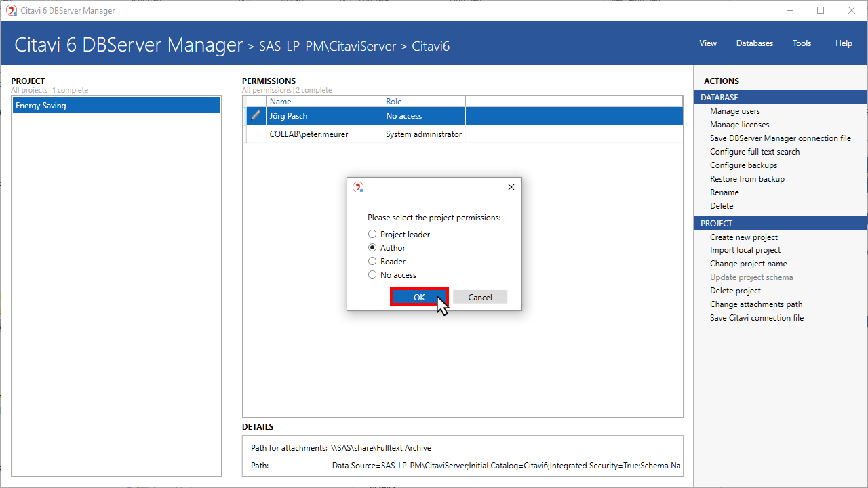The width and height of the screenshot is (868, 488).
Task: Select the No access radio button
Action: pos(372,275)
